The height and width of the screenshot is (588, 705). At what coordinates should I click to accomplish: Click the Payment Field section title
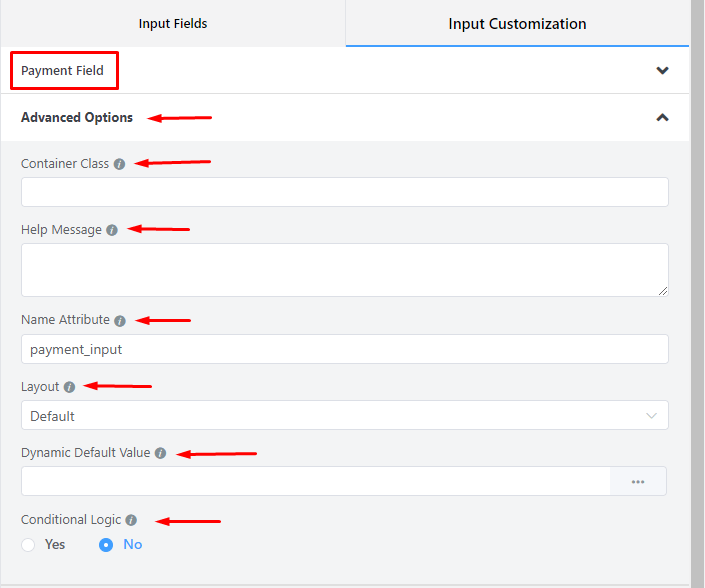(x=62, y=71)
